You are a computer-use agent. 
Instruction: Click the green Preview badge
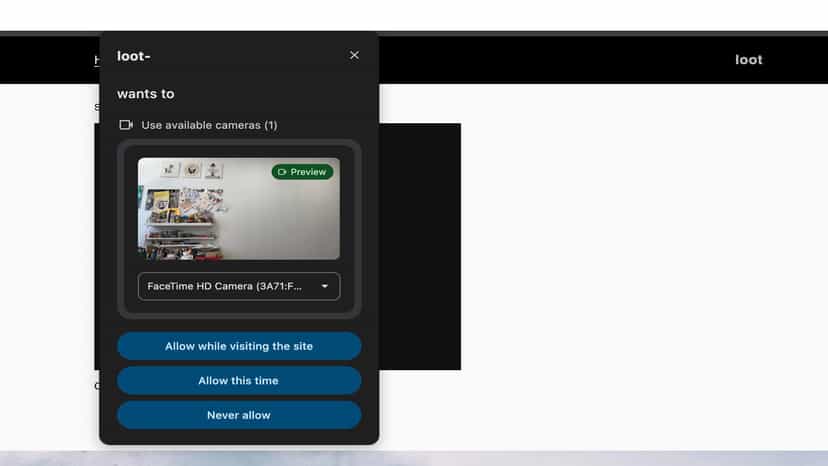coord(302,172)
